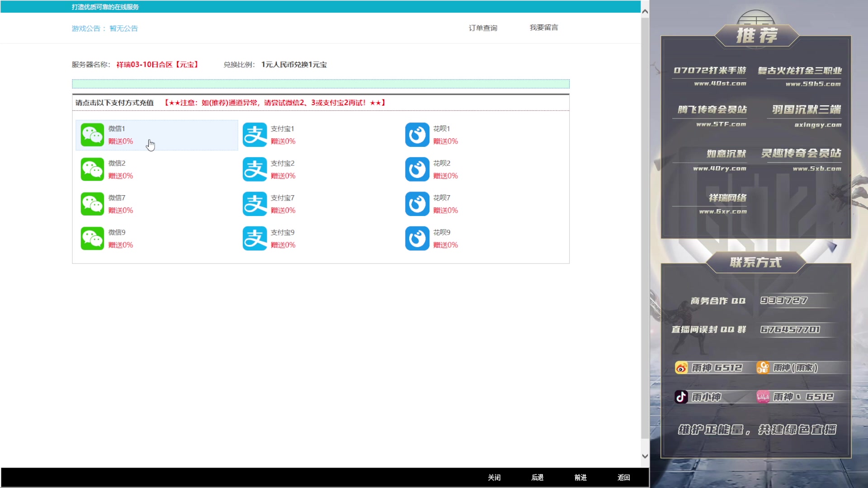Select the 支付宝2 Alipay icon
This screenshot has width=868, height=488.
[255, 169]
